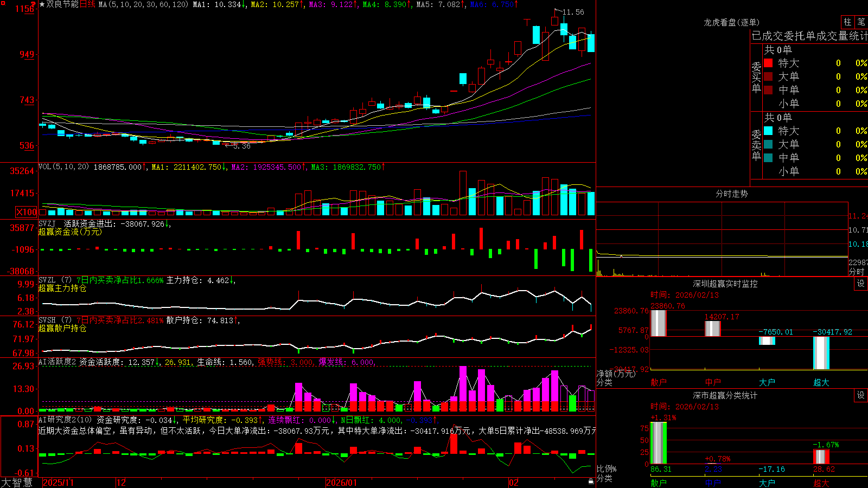
Task: Open 设 settings for 深市超赢分类统计
Action: 861,395
